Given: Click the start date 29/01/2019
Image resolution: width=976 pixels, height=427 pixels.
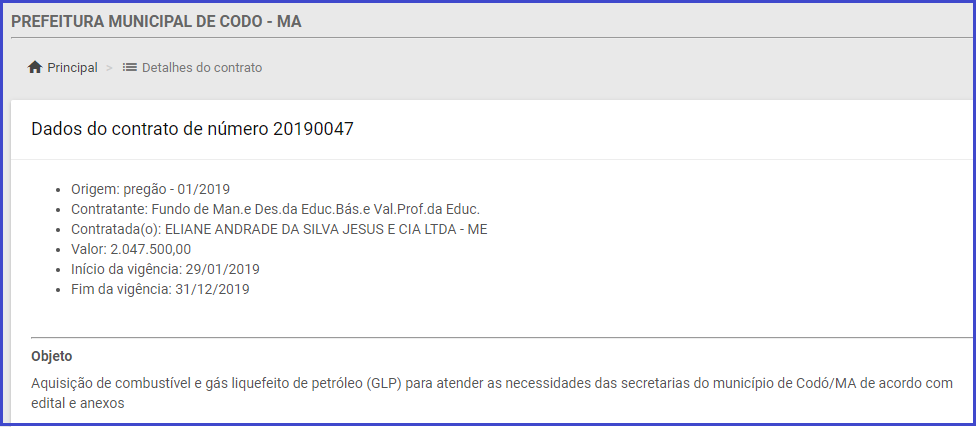Looking at the screenshot, I should (222, 269).
